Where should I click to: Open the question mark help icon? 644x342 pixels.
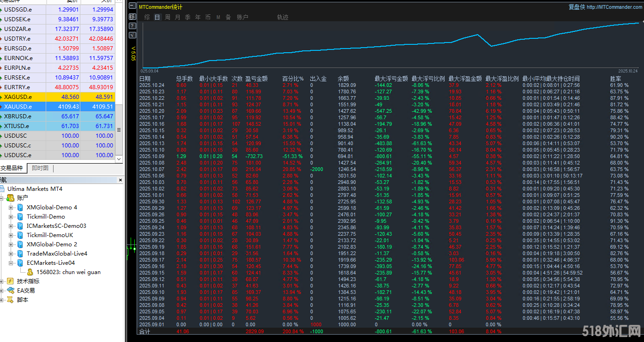(132, 25)
